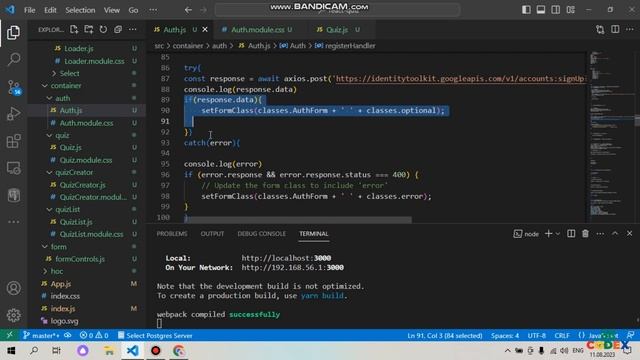Open changes compare icon in editor toolbar

600,29
